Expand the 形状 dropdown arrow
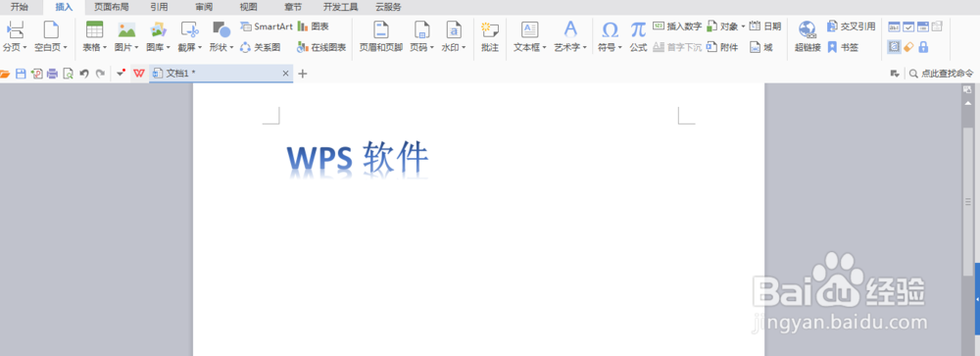The width and height of the screenshot is (980, 356). point(231,47)
